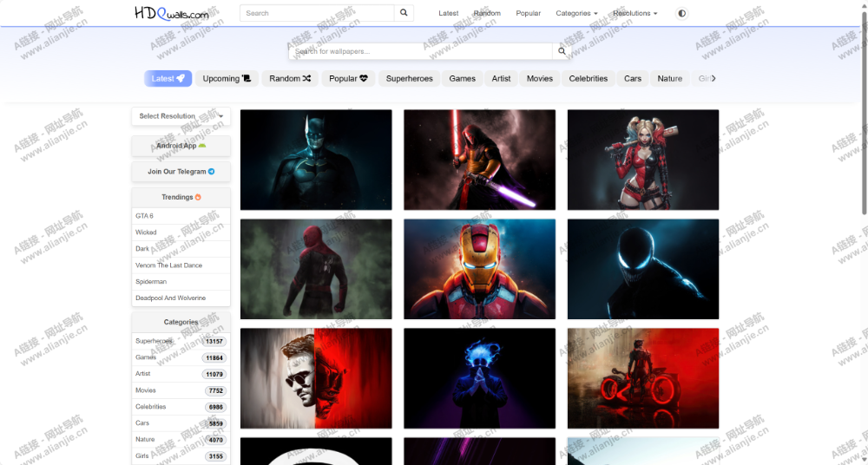Open Superheroes category in sidebar
This screenshot has height=465, width=868.
(181, 341)
